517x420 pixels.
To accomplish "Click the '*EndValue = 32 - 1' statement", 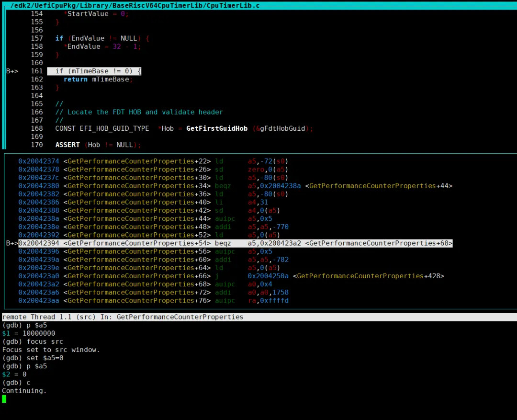I will tap(102, 46).
